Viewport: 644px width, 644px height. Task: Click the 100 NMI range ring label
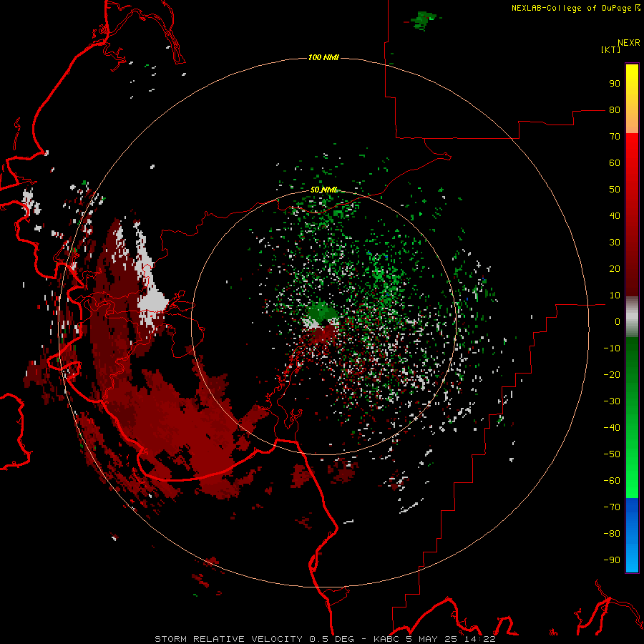point(323,57)
